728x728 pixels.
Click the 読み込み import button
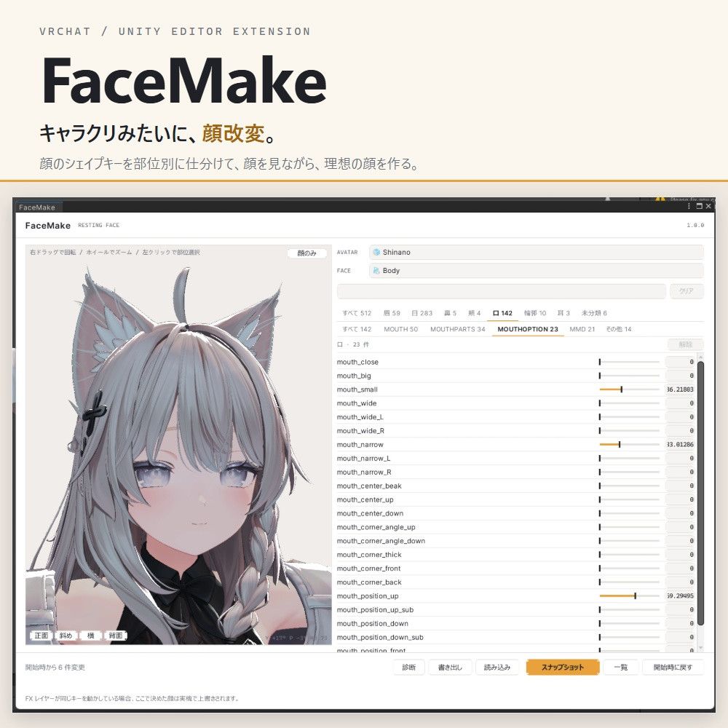coord(496,667)
